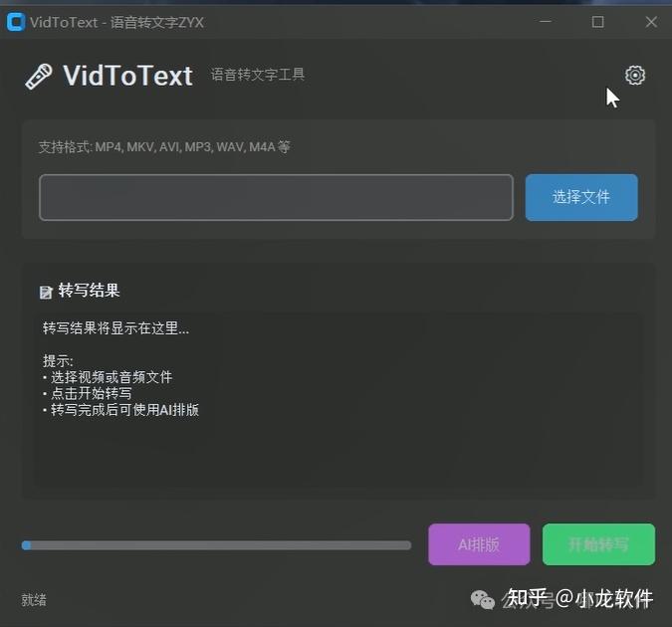672x627 pixels.
Task: Click the 转写结果将显示在这里 results text area
Action: pyautogui.click(x=338, y=401)
